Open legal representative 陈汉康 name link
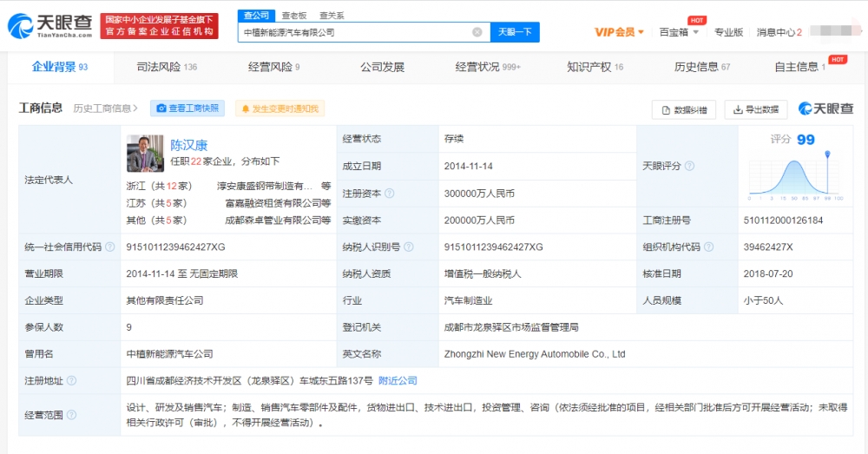 188,145
